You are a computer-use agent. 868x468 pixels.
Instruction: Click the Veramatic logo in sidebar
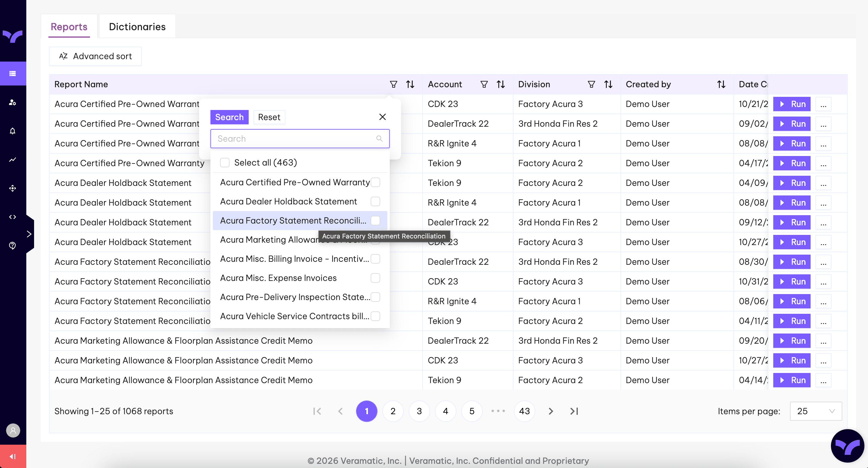(13, 36)
